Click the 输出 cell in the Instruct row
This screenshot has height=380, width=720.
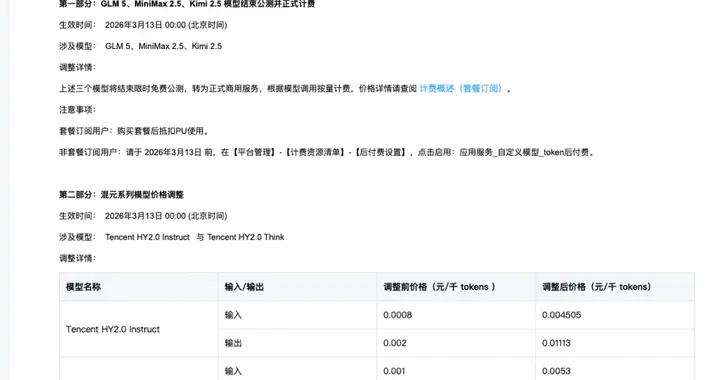[298, 343]
